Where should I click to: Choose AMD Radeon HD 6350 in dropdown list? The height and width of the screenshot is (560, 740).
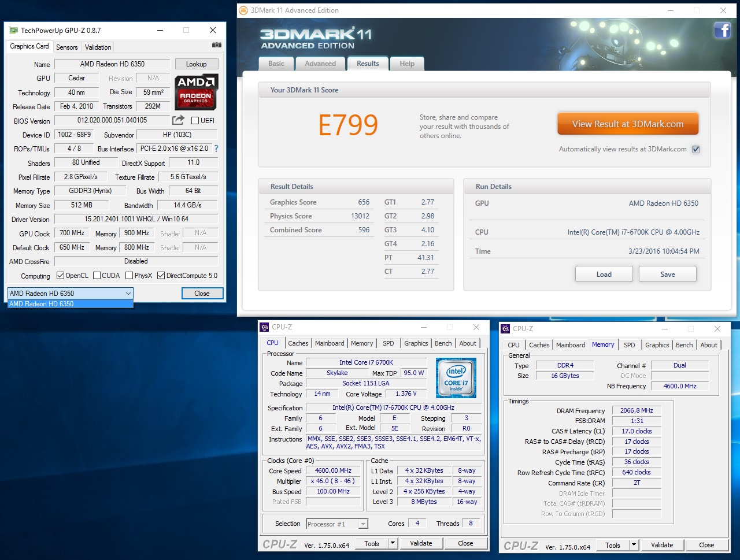click(71, 304)
